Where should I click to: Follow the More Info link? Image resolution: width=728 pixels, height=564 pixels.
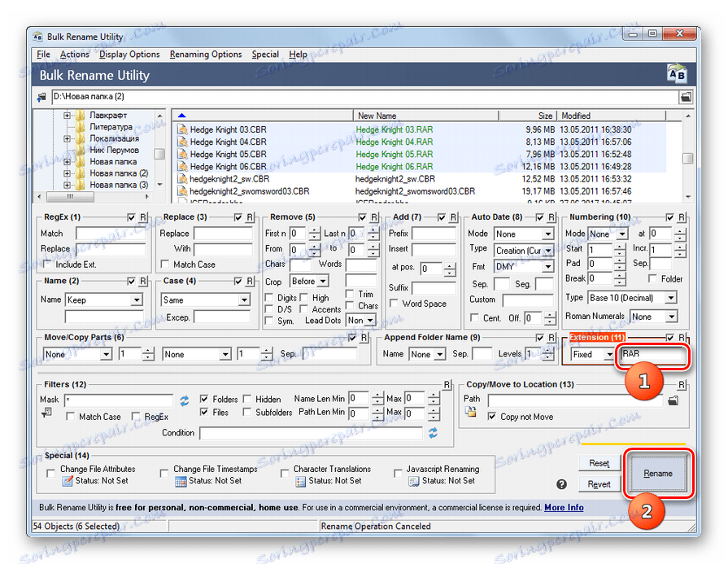(564, 507)
